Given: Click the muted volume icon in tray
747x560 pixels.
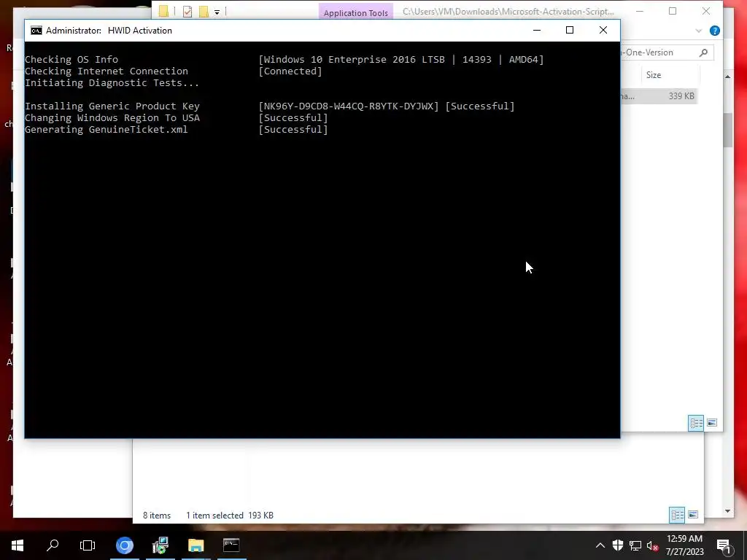Looking at the screenshot, I should [652, 545].
